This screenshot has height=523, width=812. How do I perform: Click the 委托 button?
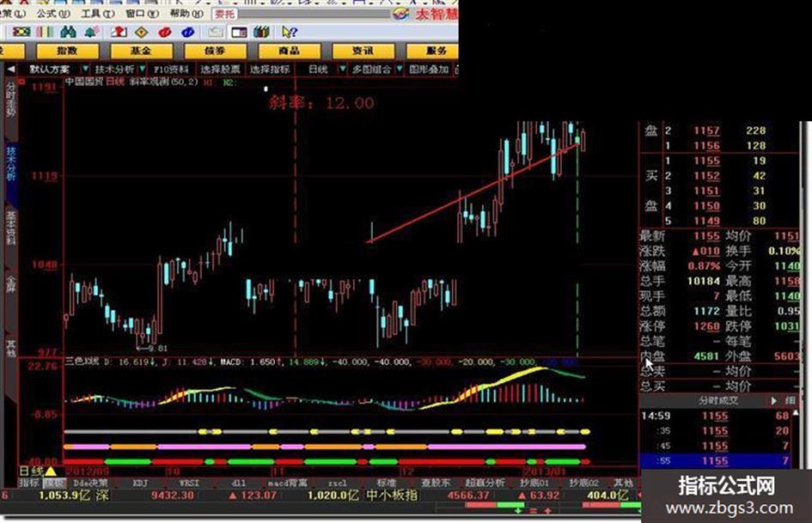pos(225,14)
